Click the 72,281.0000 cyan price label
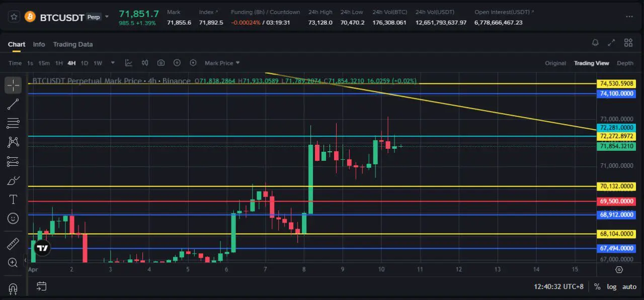The width and height of the screenshot is (644, 300). 617,128
